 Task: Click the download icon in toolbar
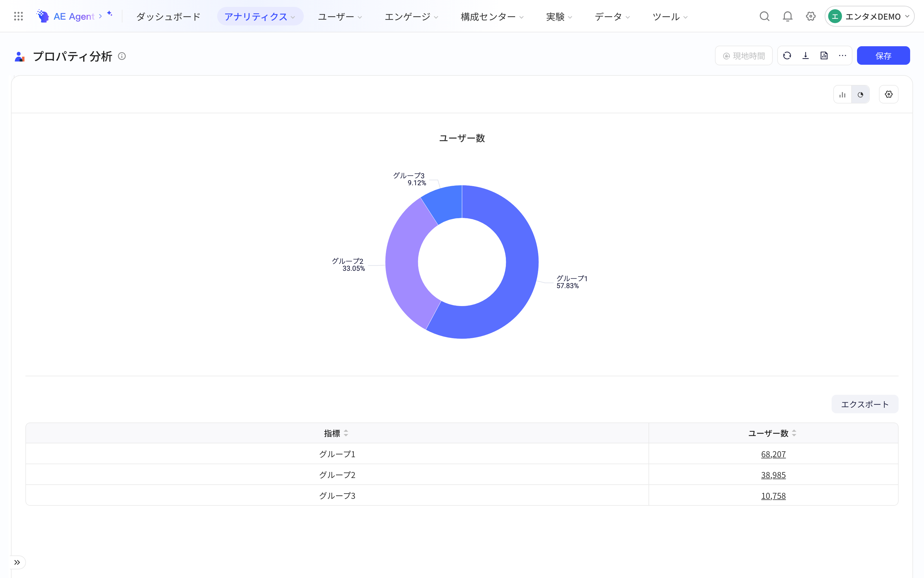(806, 56)
